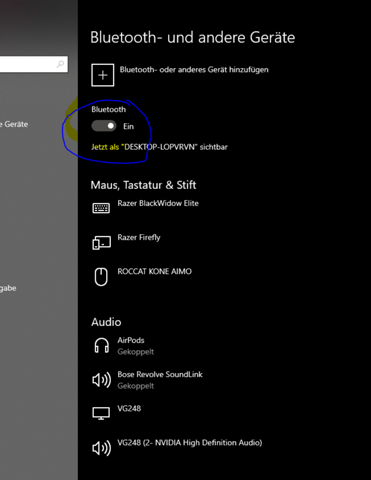Viewport: 371px width, 480px height.
Task: Click the 'Audio' section heading
Action: pos(106,322)
